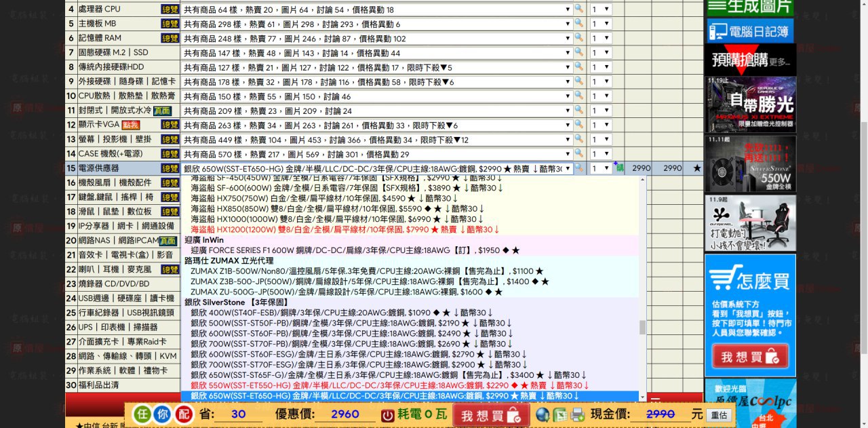The height and width of the screenshot is (428, 868).
Task: Click the magnifier icon in the CPU散熱 row
Action: pyautogui.click(x=578, y=96)
